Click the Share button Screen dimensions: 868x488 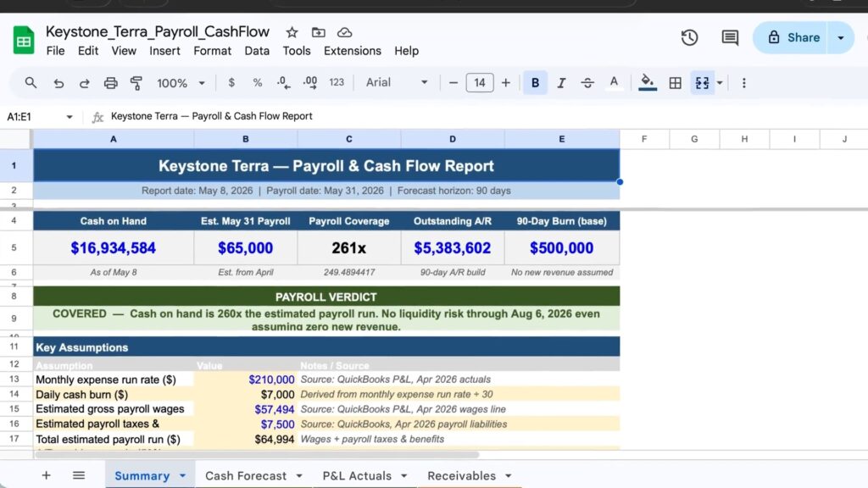pyautogui.click(x=791, y=37)
